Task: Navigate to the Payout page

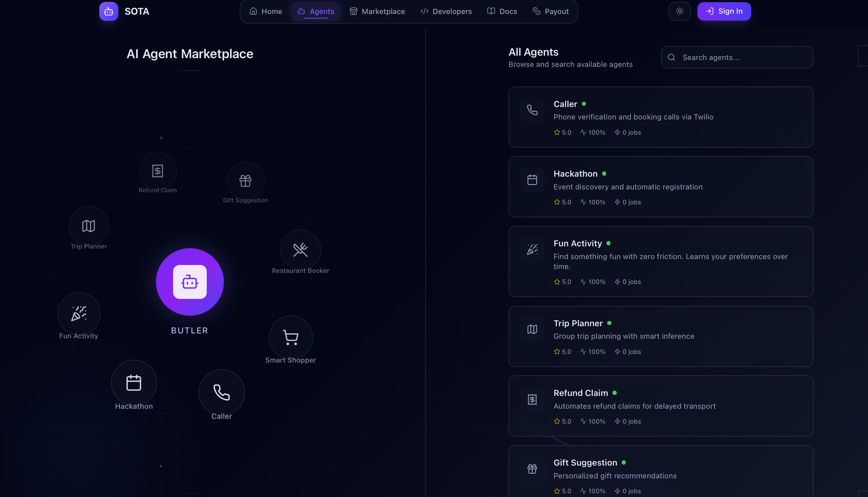Action: click(551, 11)
